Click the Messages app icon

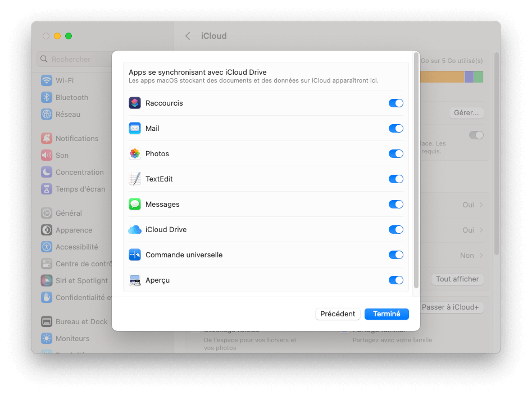coord(135,205)
